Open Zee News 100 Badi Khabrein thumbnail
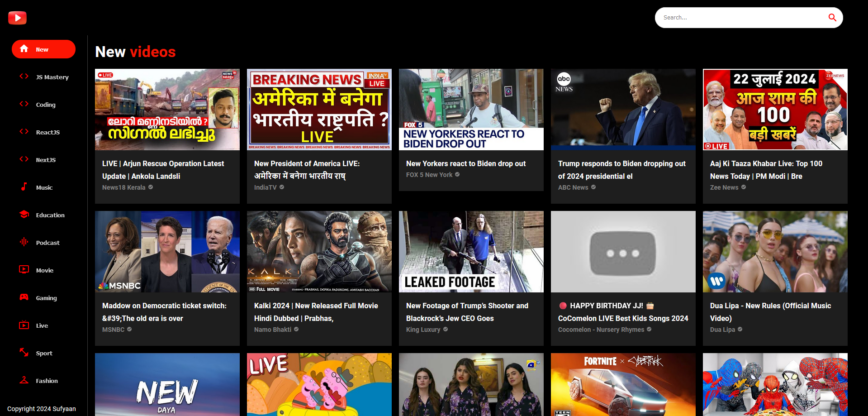 point(775,110)
